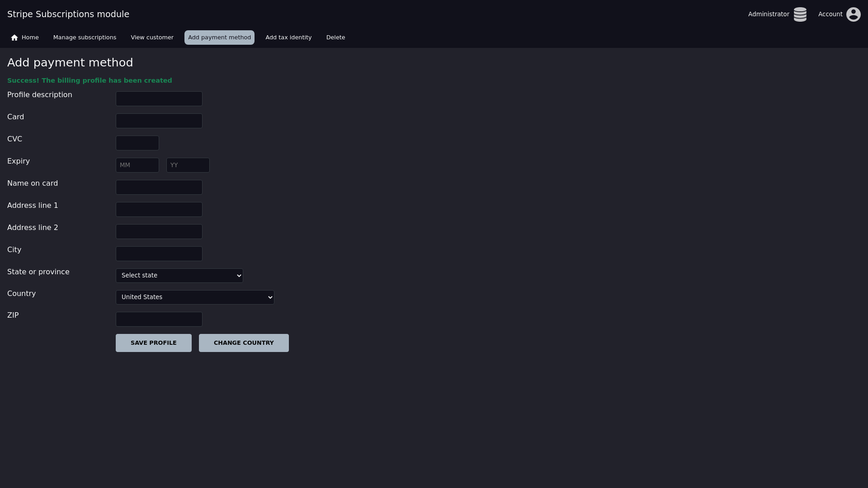This screenshot has width=868, height=488.
Task: Click the Stripe Subscriptions module title
Action: (x=68, y=14)
